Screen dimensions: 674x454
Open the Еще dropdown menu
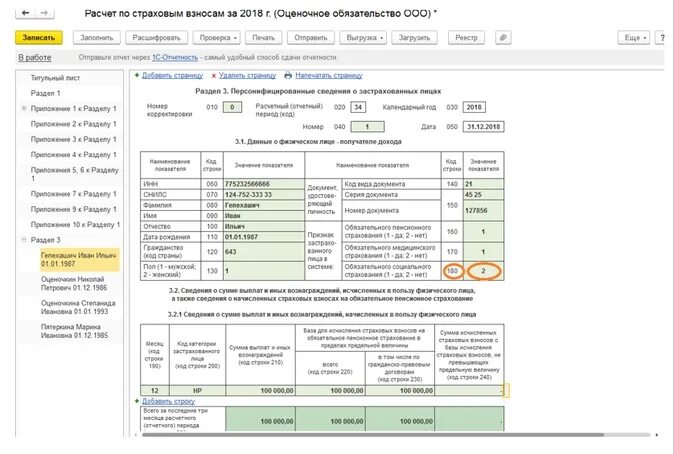pos(634,37)
